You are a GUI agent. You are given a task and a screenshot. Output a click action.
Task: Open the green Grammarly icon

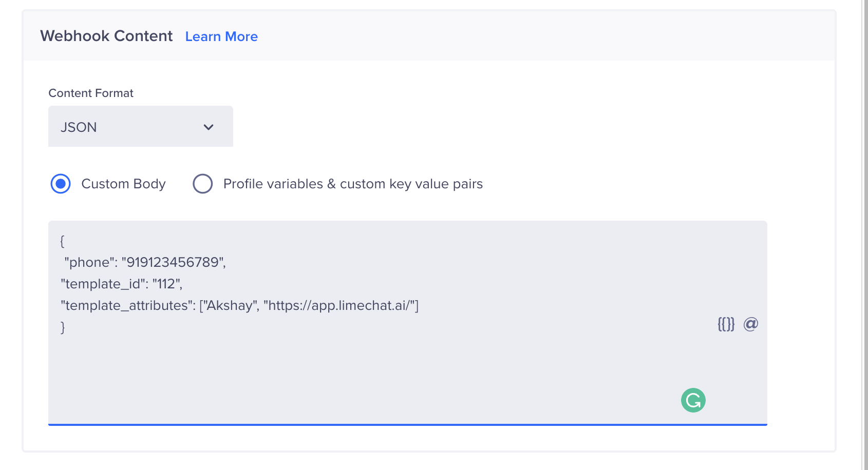(x=693, y=400)
